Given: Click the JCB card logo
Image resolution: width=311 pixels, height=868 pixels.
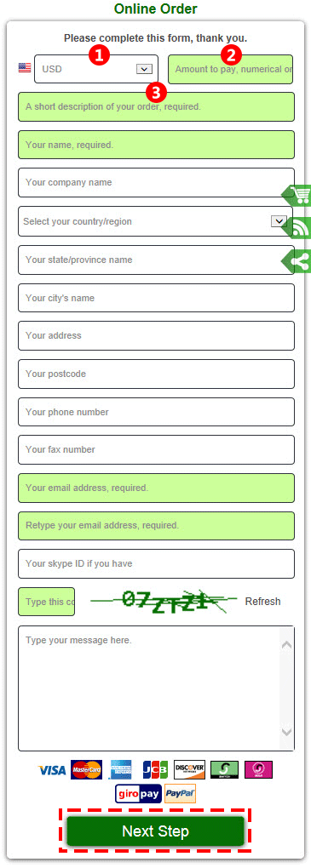Looking at the screenshot, I should point(155,769).
